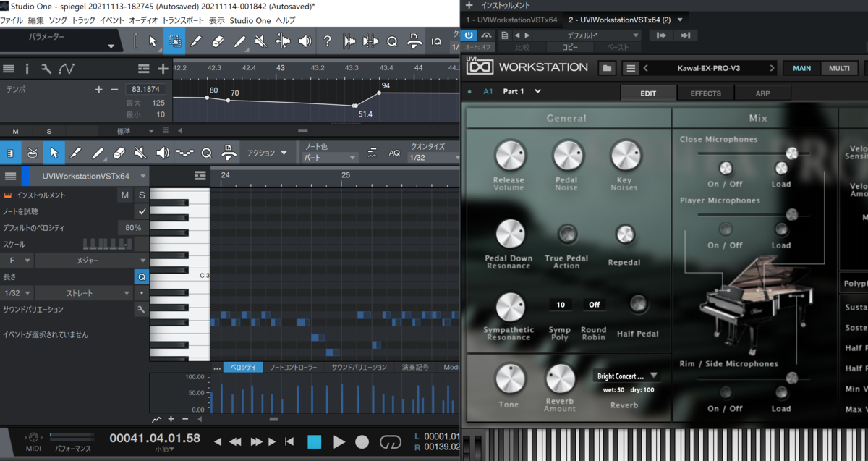
Task: Open the ファイル menu
Action: pos(12,20)
